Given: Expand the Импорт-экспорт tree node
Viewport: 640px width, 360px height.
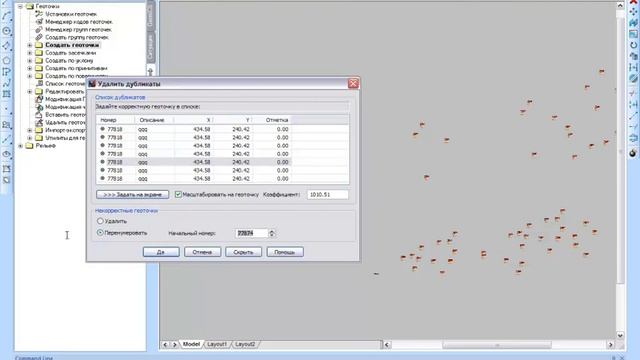Looking at the screenshot, I should click(x=30, y=130).
